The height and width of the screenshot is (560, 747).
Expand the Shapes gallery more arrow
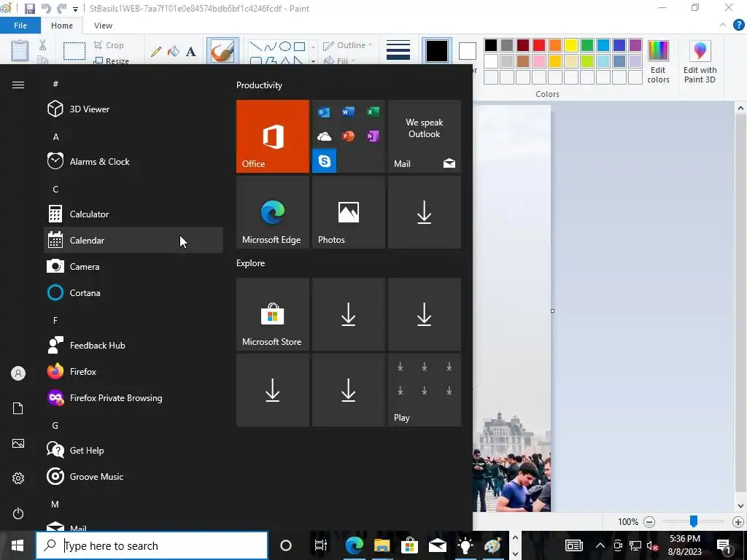tap(313, 61)
